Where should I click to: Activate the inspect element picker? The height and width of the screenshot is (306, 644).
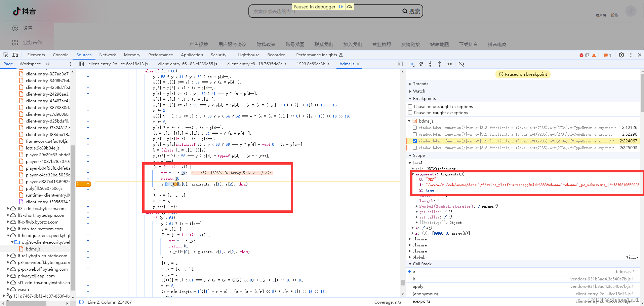click(6, 55)
